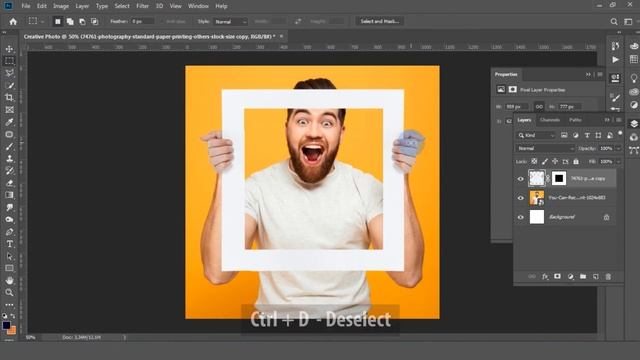Select the Eyedropper tool

coord(9,122)
